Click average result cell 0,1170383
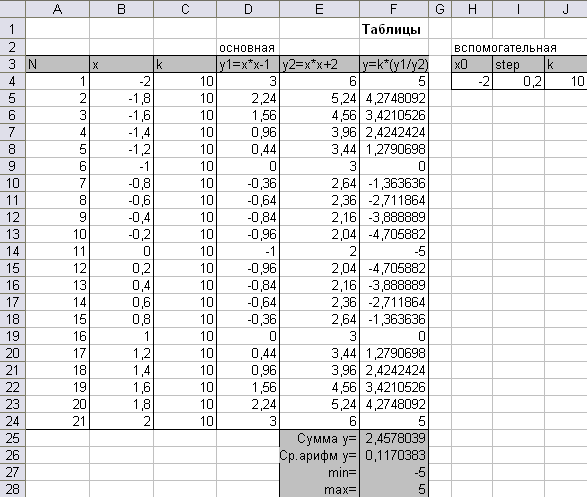Viewport: 587px width, 497px height. point(394,455)
